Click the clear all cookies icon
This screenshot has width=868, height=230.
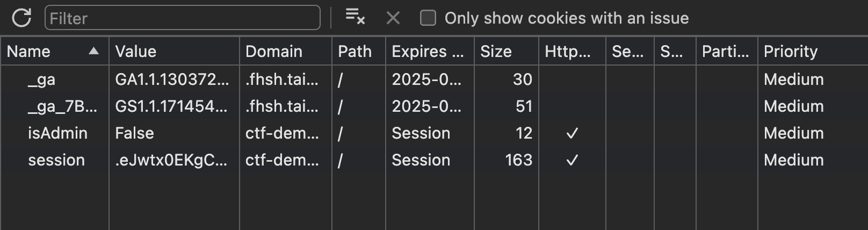point(355,17)
